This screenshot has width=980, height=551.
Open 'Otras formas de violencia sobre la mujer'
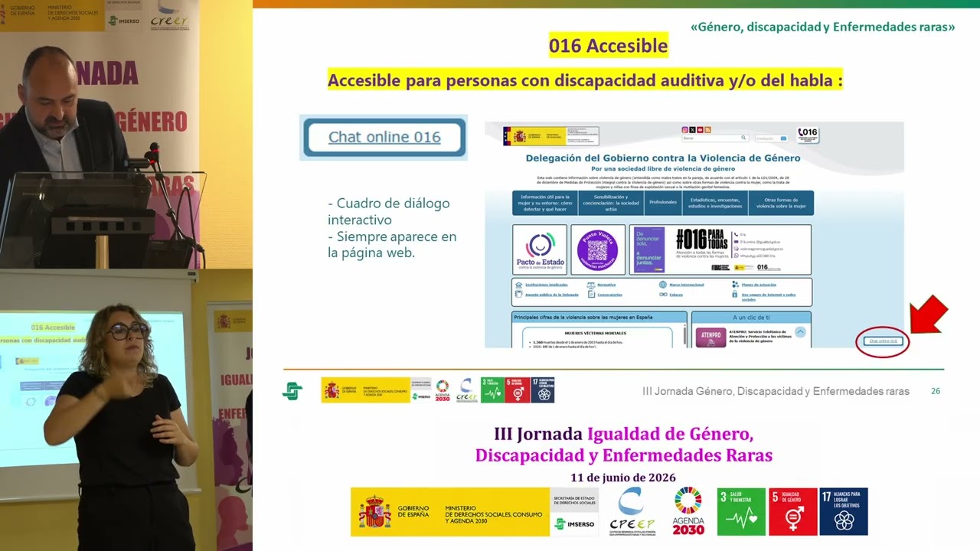tap(781, 203)
